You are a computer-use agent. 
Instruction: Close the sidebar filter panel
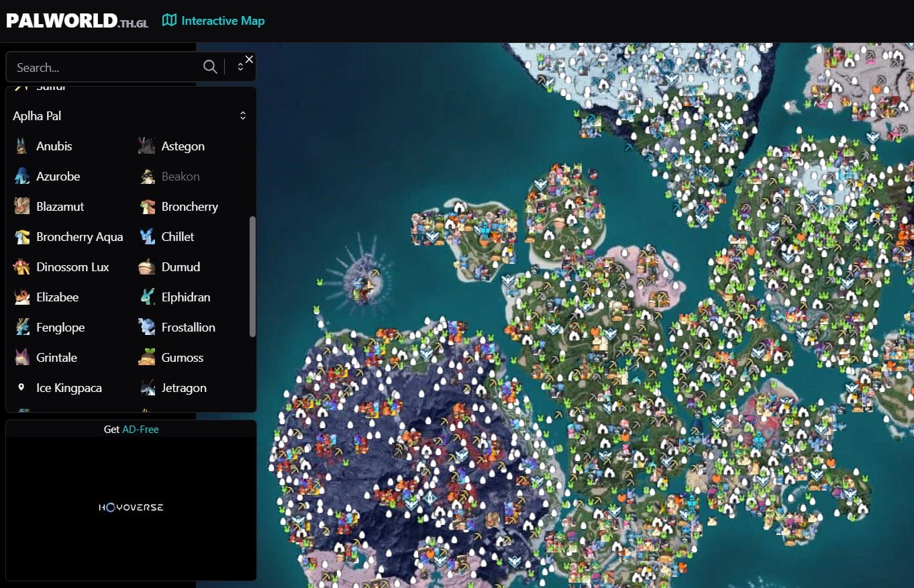(250, 59)
